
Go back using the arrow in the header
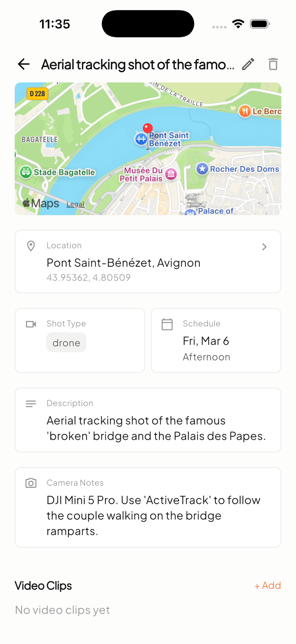pos(23,64)
